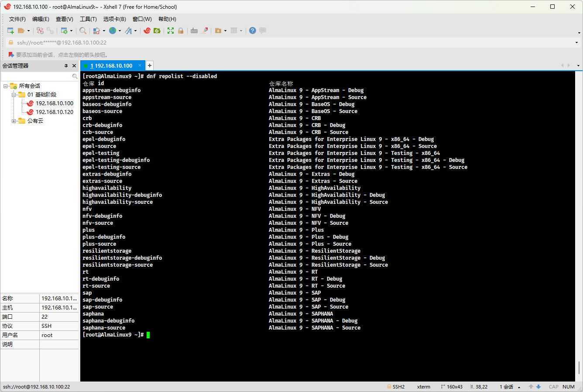Viewport: 583px width, 392px height.
Task: Pin the session manager panel
Action: tap(66, 66)
